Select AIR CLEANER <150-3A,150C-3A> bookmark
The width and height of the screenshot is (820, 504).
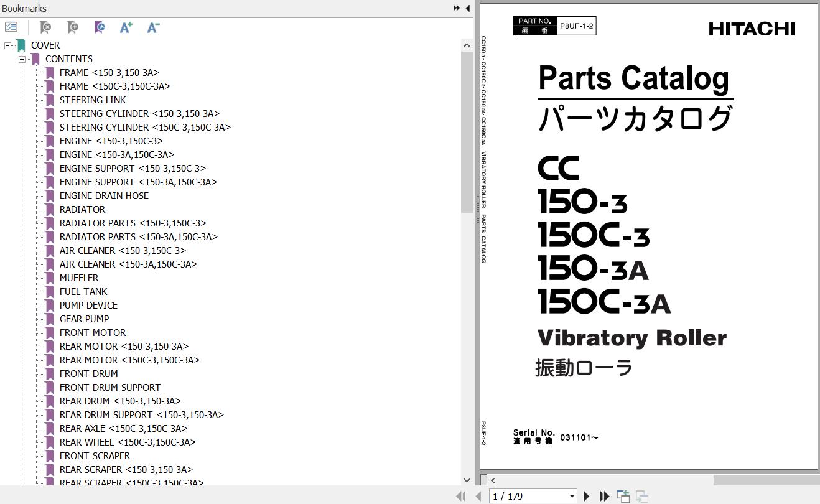(x=128, y=264)
